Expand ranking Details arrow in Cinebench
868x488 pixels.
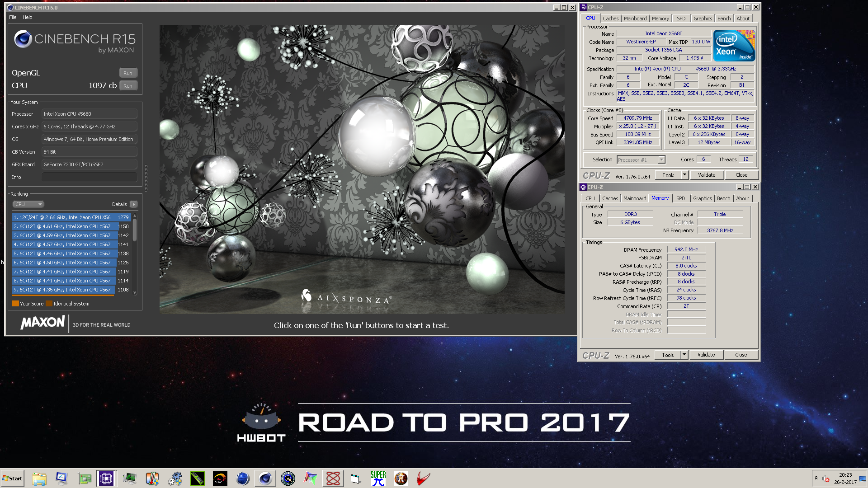134,204
